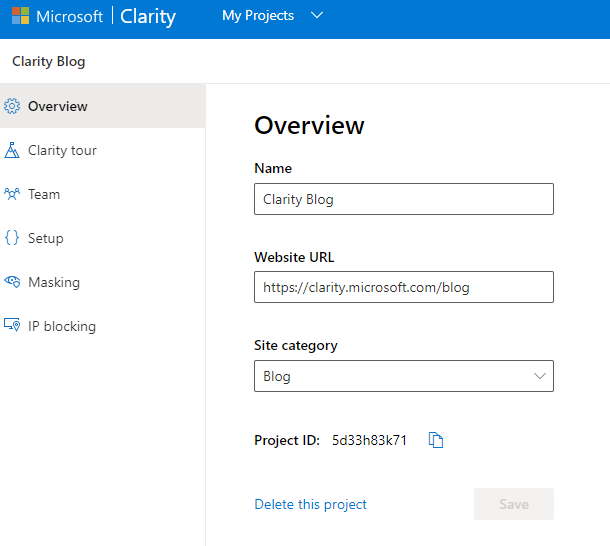Click the Name input field

click(x=404, y=199)
